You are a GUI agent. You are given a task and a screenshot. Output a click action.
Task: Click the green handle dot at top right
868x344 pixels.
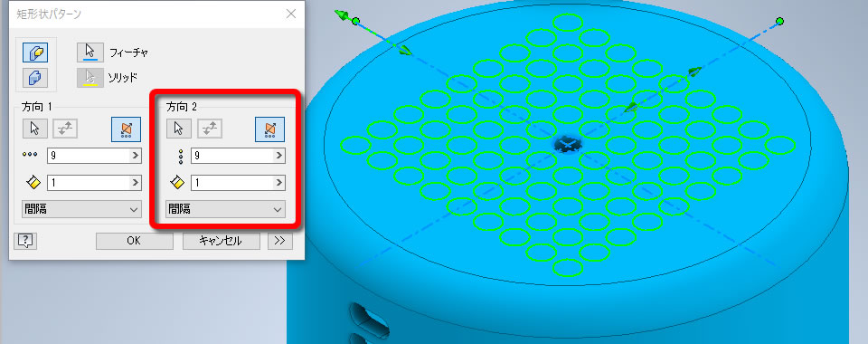(779, 21)
